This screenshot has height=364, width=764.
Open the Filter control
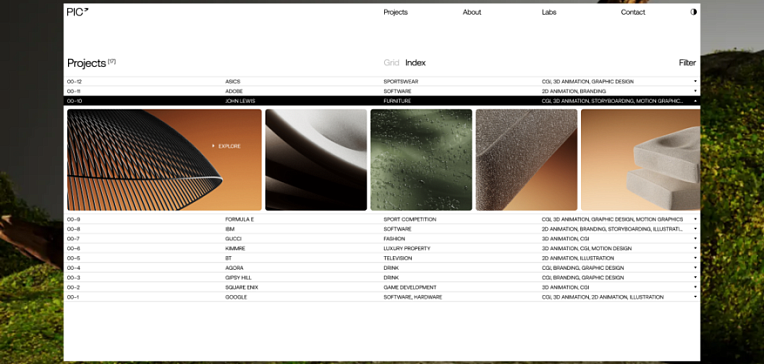687,62
